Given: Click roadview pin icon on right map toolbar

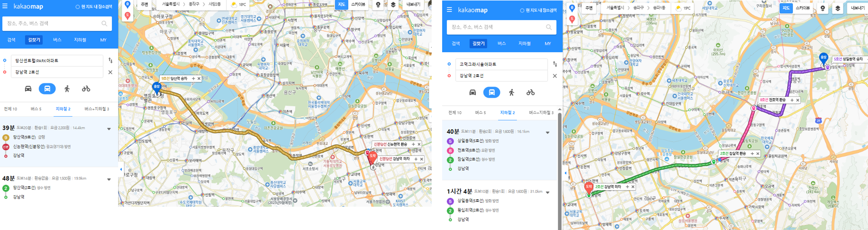Looking at the screenshot, I should pyautogui.click(x=822, y=9).
